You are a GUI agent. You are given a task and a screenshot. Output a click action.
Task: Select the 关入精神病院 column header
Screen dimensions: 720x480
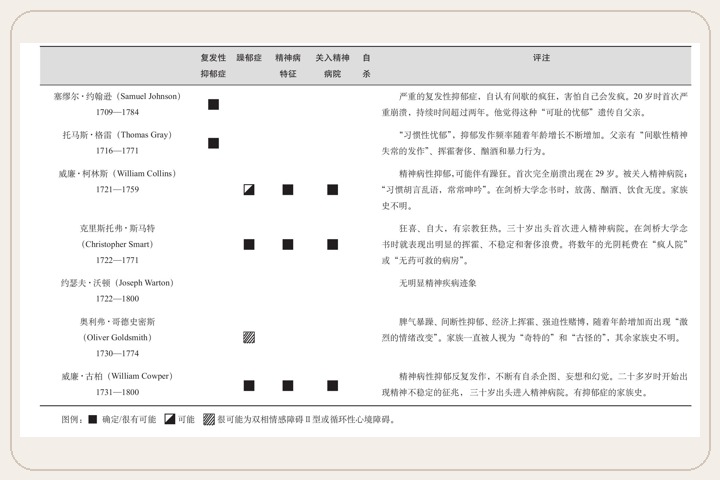332,66
